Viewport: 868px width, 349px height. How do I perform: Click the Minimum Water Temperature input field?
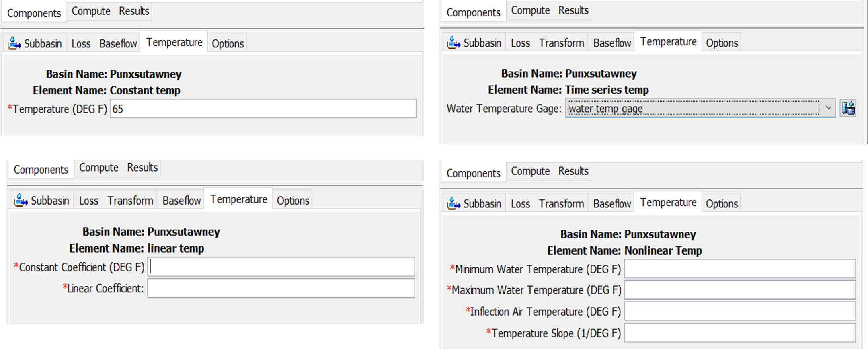click(739, 269)
